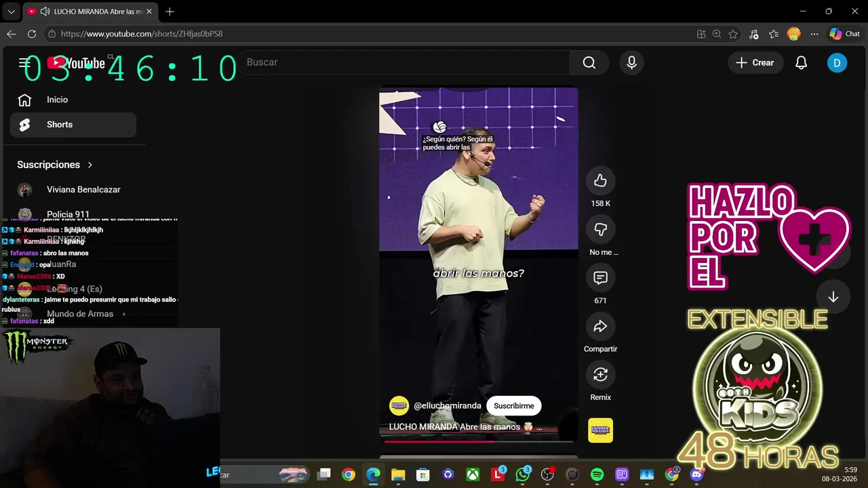The image size is (868, 488).
Task: Open the split screen apps icon
Action: 701,34
